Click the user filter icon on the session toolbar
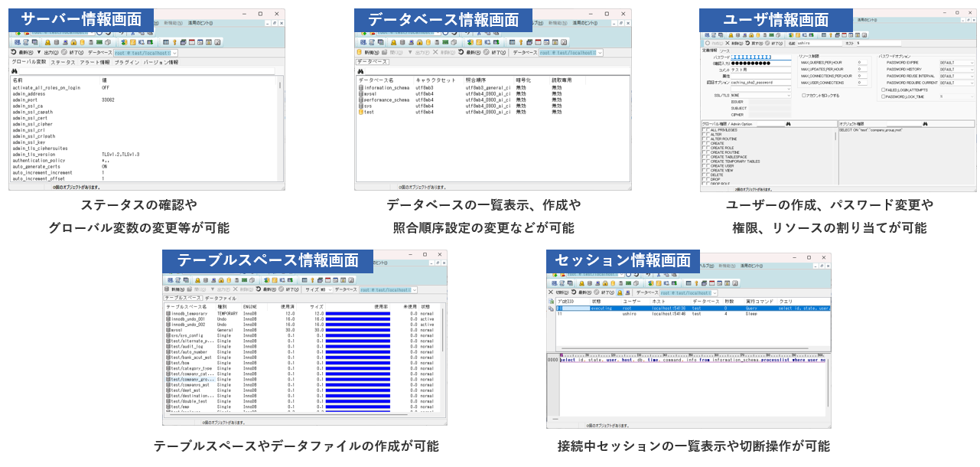The image size is (980, 467). (621, 292)
